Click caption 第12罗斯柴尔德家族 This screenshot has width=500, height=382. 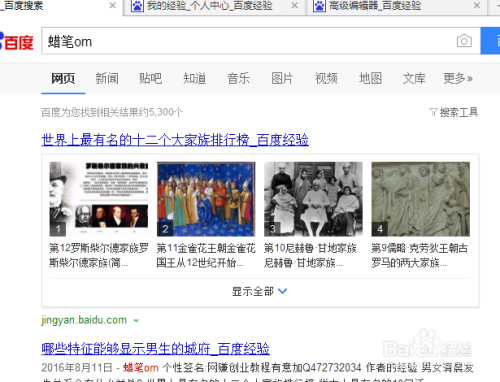[99, 255]
